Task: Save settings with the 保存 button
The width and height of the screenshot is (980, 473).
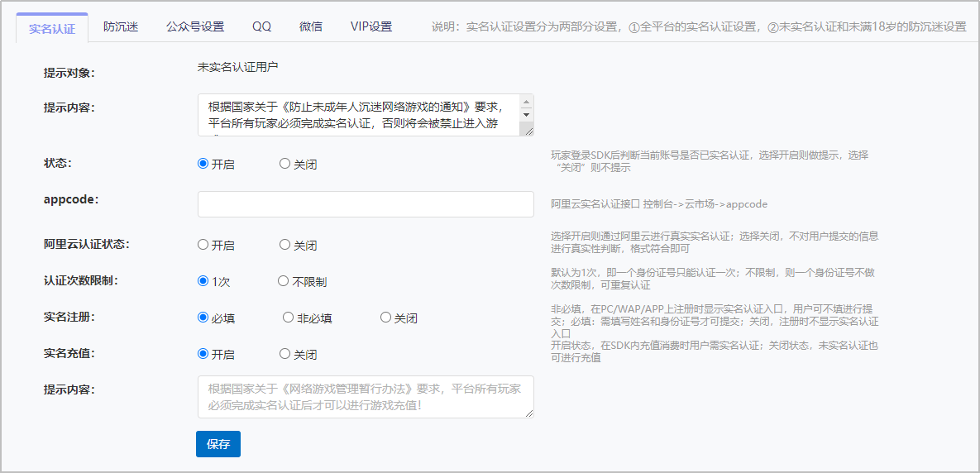Action: coord(218,444)
